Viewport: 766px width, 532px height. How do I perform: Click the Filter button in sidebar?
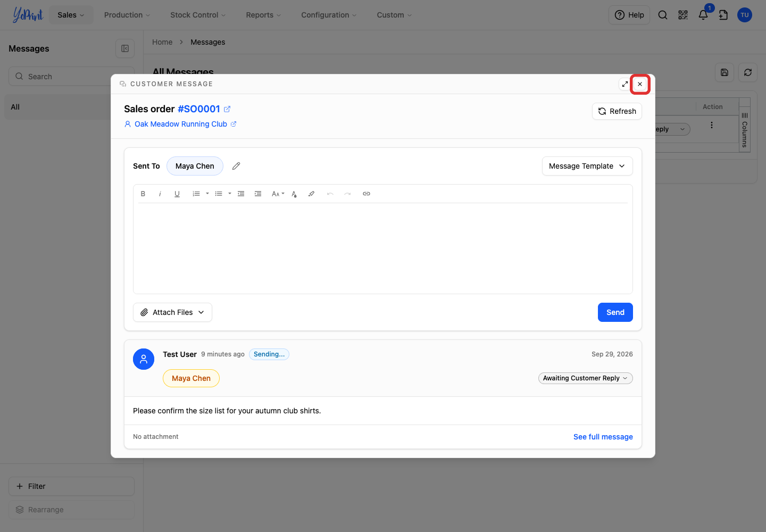click(71, 486)
